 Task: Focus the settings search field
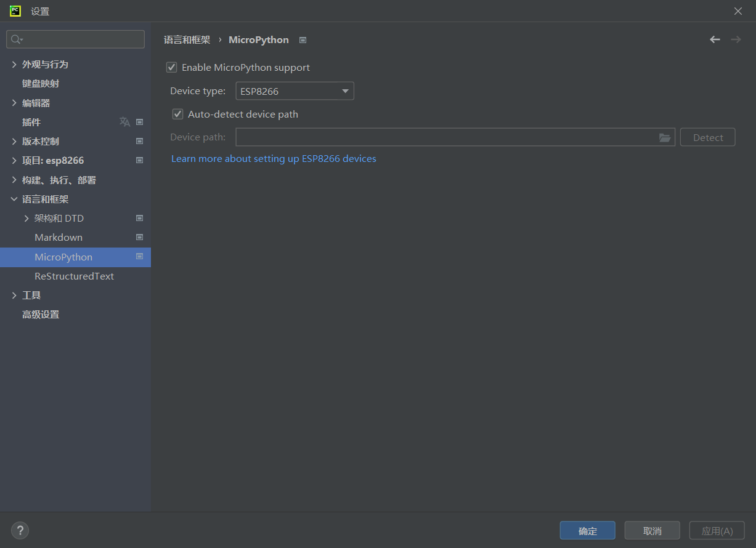point(75,39)
